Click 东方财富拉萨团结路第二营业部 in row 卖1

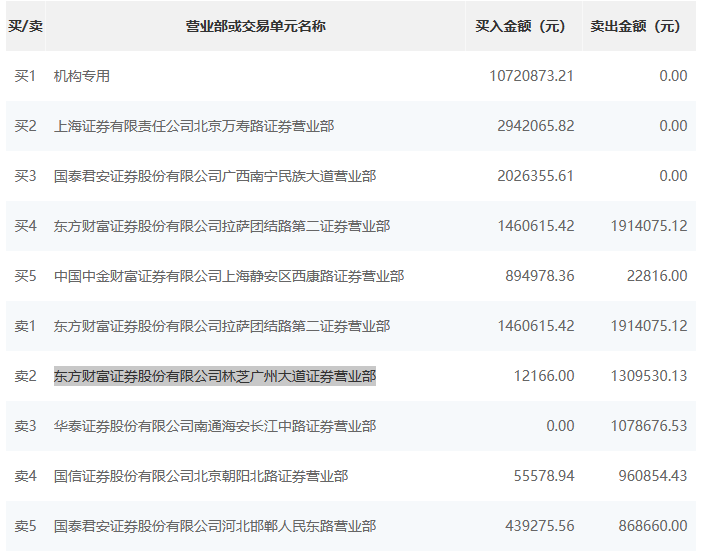click(x=222, y=326)
